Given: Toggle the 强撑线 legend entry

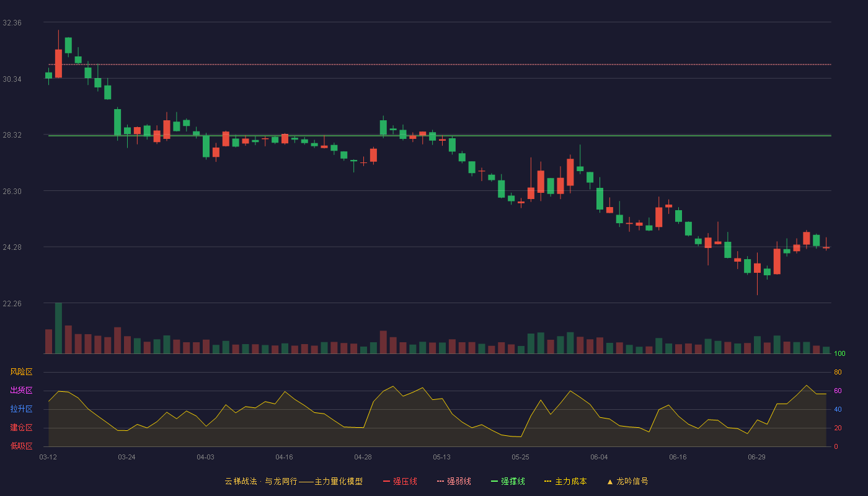Looking at the screenshot, I should pyautogui.click(x=508, y=481).
